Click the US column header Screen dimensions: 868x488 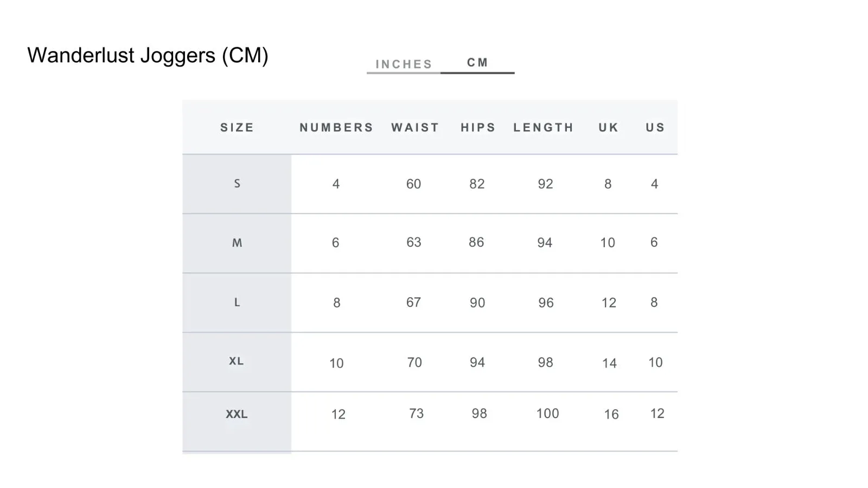point(655,127)
